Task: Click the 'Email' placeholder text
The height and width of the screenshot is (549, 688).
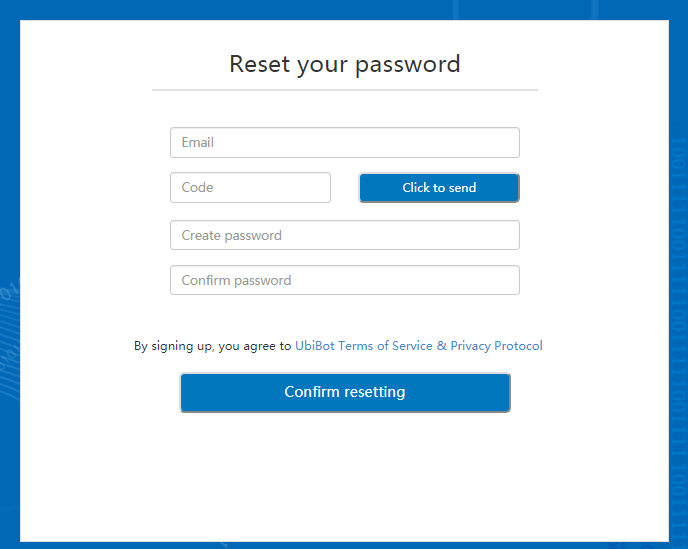Action: (198, 143)
